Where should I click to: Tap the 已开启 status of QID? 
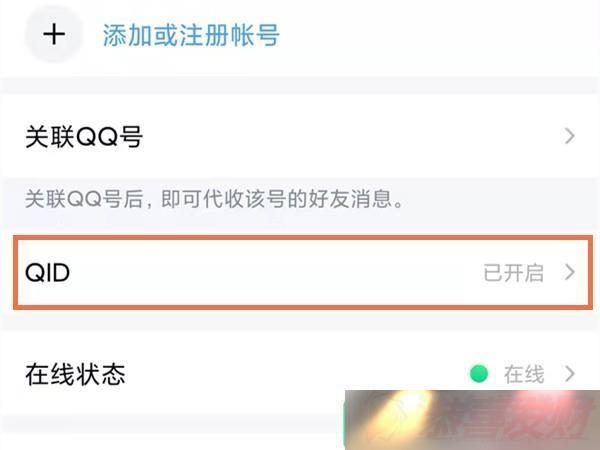[x=513, y=273]
